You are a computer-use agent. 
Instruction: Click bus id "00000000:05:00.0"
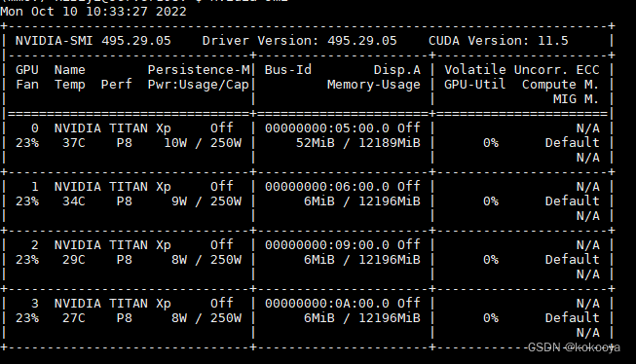pos(327,128)
